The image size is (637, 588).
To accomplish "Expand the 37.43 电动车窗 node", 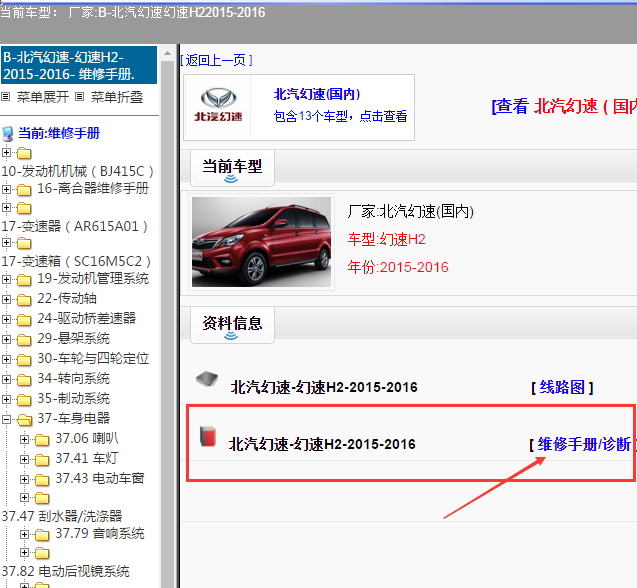I will 24,479.
